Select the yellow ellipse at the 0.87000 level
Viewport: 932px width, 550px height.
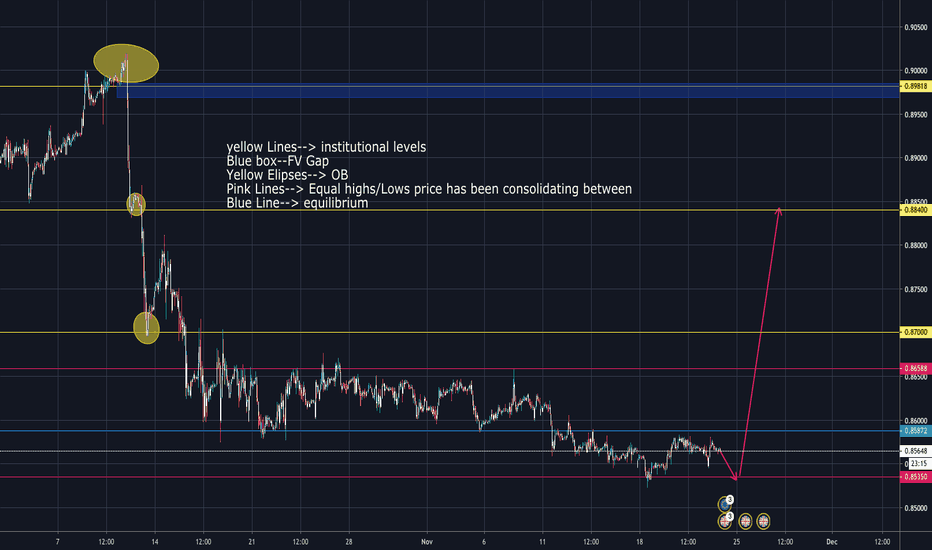pos(147,327)
